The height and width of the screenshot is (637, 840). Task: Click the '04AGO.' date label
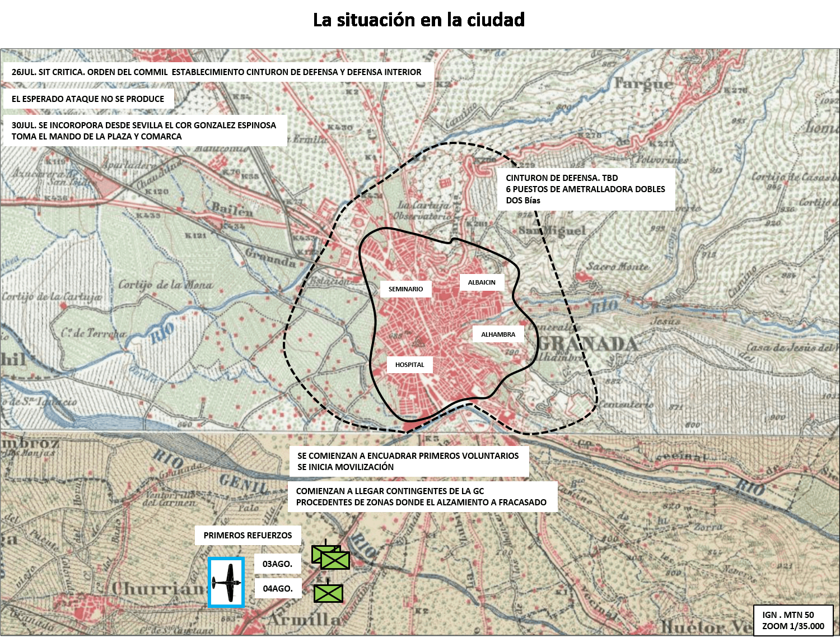tap(278, 589)
